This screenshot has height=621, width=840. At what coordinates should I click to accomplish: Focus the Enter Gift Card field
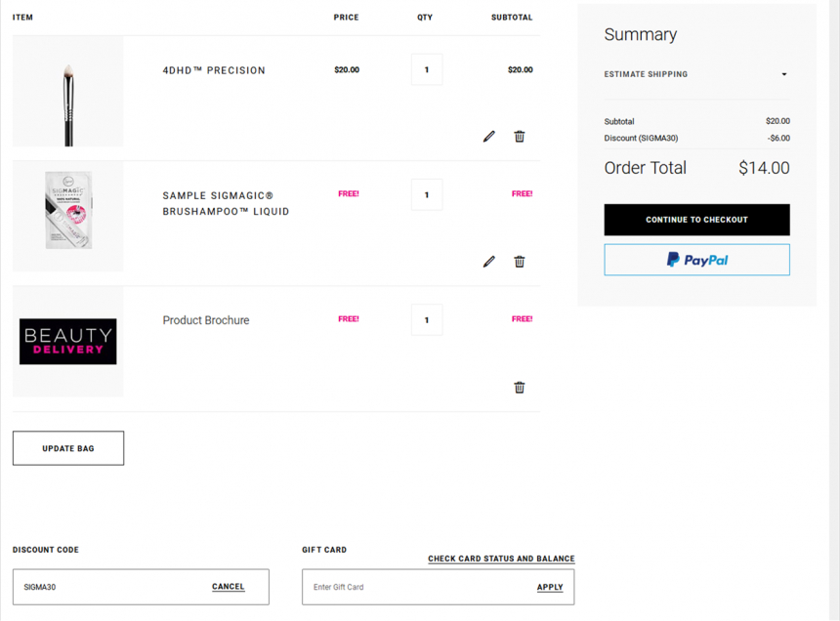[x=418, y=587]
